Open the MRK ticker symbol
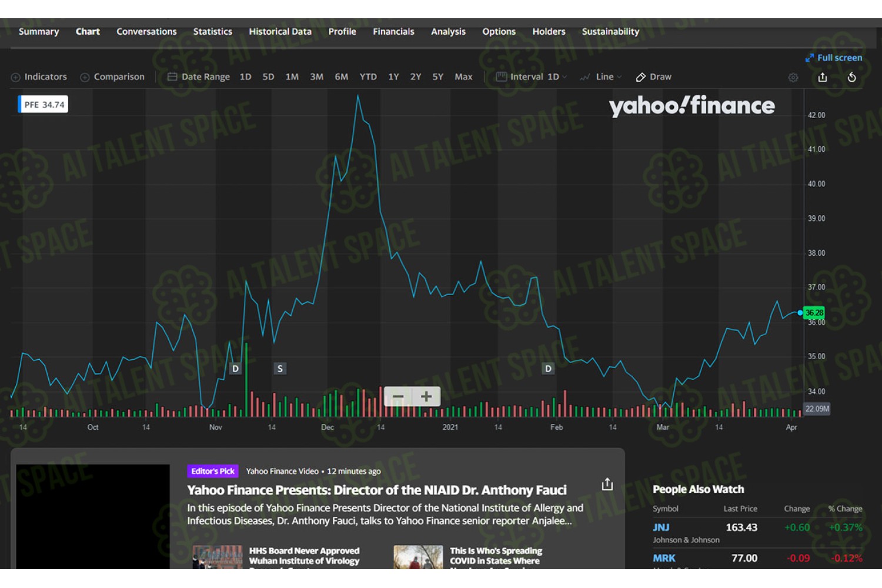 [664, 558]
